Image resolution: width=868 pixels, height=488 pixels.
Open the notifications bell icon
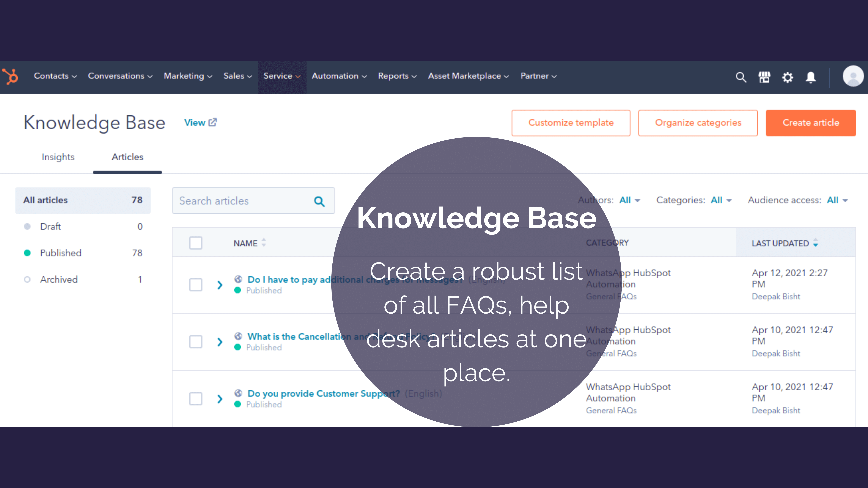click(x=810, y=77)
